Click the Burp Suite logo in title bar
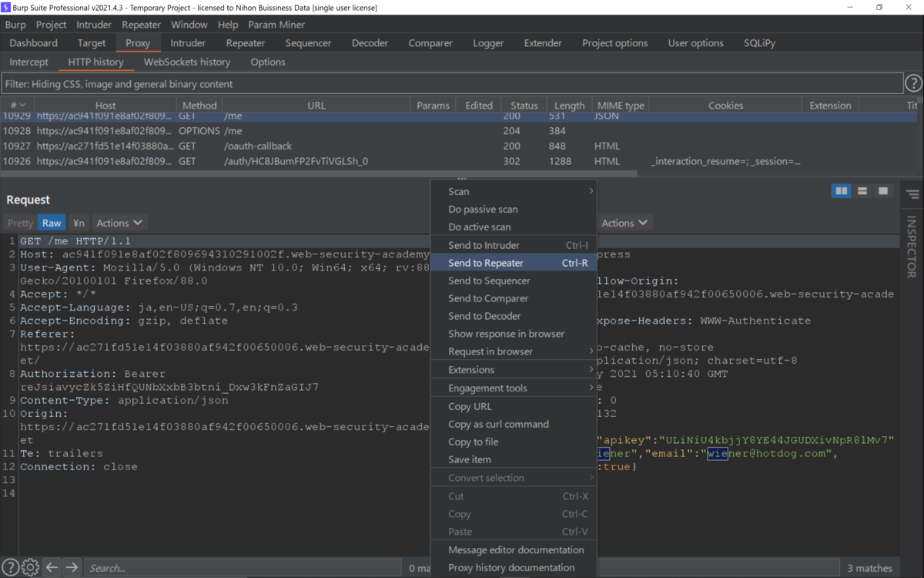This screenshot has height=578, width=924. tap(7, 7)
